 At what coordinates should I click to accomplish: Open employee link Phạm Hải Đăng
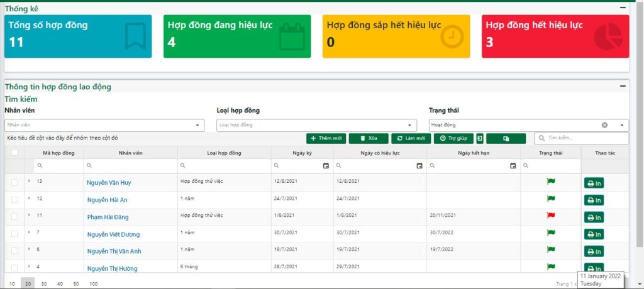tap(108, 217)
